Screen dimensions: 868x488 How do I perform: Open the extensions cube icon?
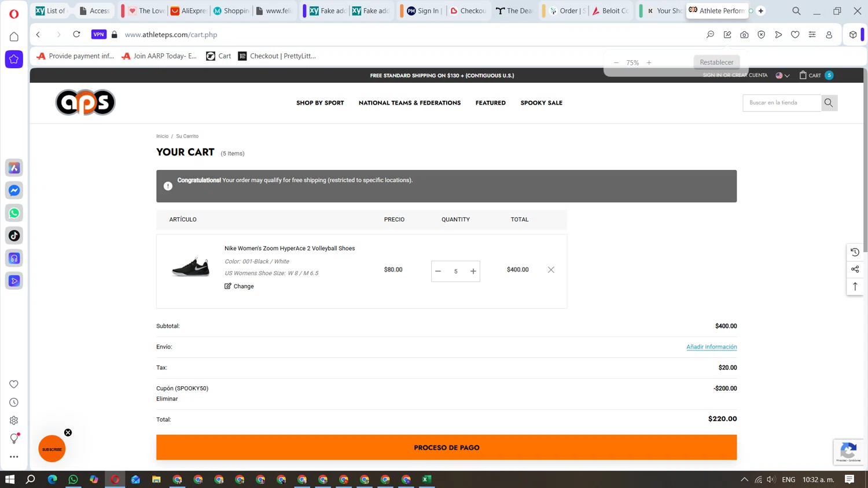(853, 35)
